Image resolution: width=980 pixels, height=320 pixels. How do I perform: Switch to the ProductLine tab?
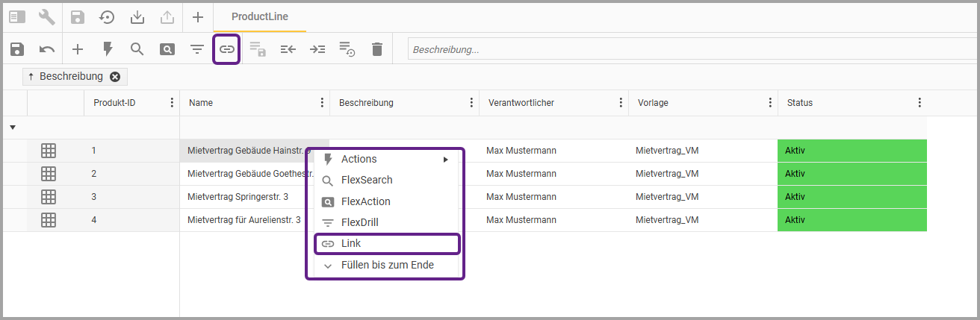tap(259, 16)
